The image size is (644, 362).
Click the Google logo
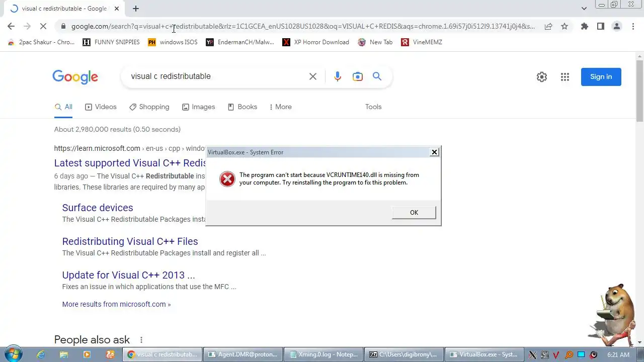click(x=75, y=77)
